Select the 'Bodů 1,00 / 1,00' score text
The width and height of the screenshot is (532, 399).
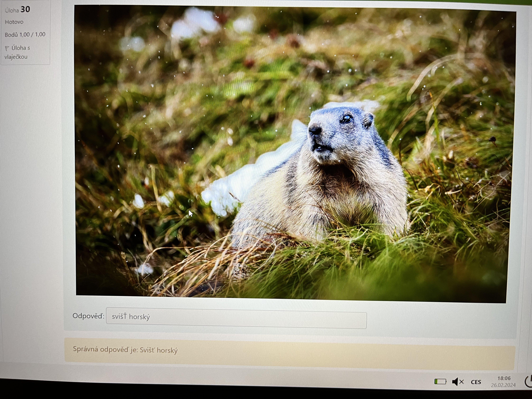click(x=25, y=35)
